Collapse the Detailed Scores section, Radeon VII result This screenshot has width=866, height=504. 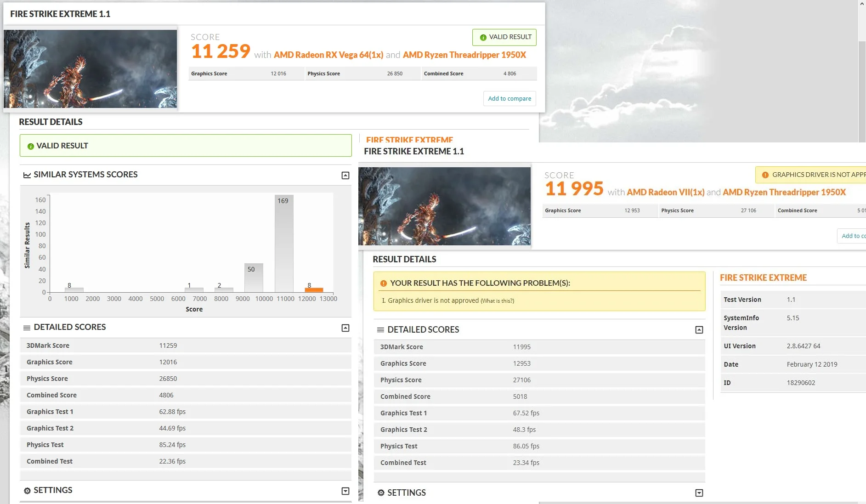699,329
